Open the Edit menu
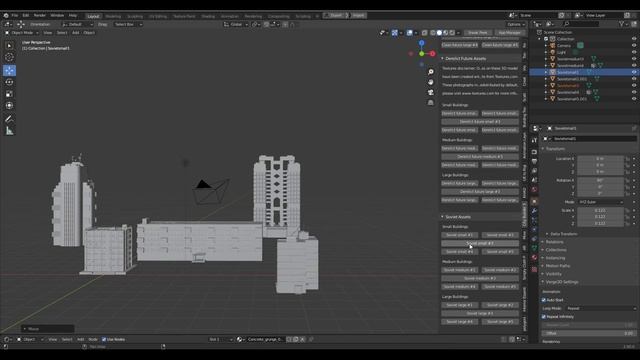The width and height of the screenshot is (640, 360). (x=26, y=16)
